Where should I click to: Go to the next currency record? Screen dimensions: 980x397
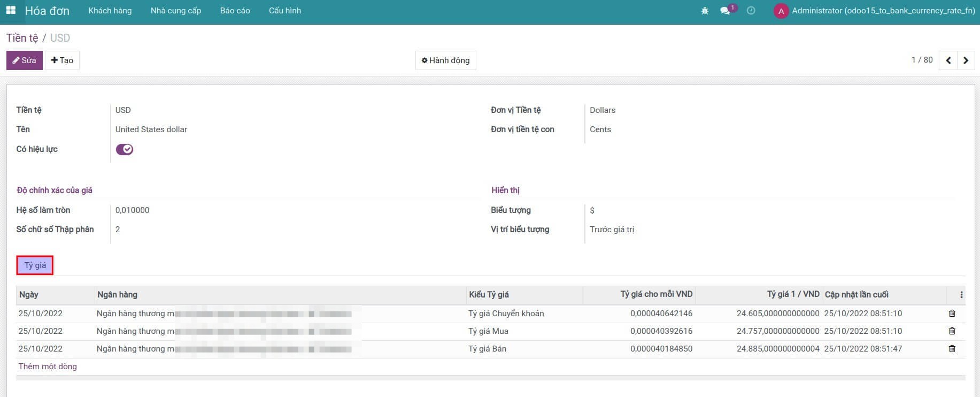(x=966, y=60)
